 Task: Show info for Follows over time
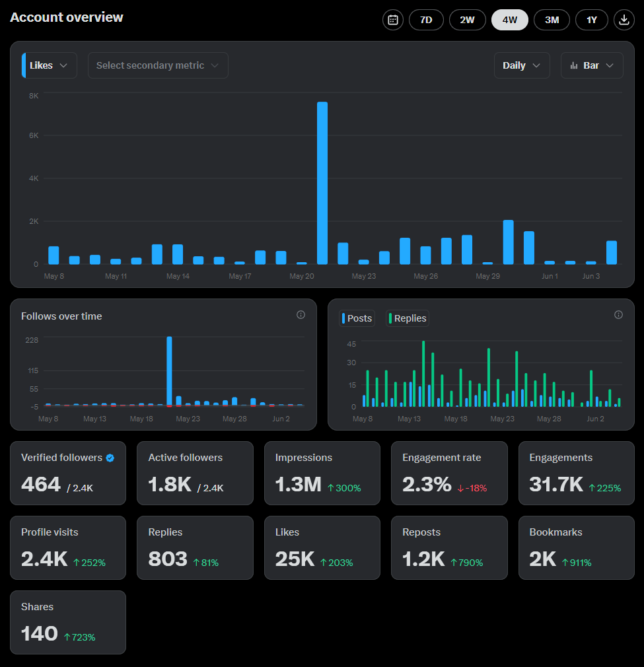301,315
